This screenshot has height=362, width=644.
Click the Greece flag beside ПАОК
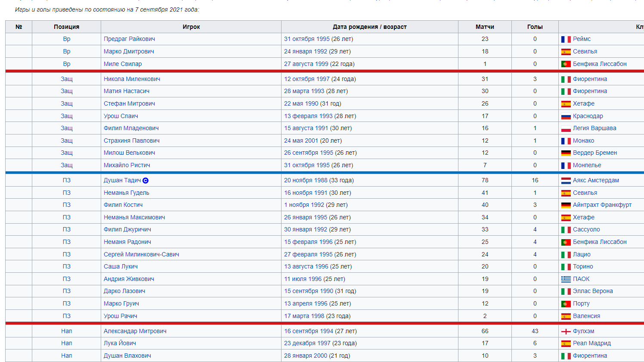[566, 279]
